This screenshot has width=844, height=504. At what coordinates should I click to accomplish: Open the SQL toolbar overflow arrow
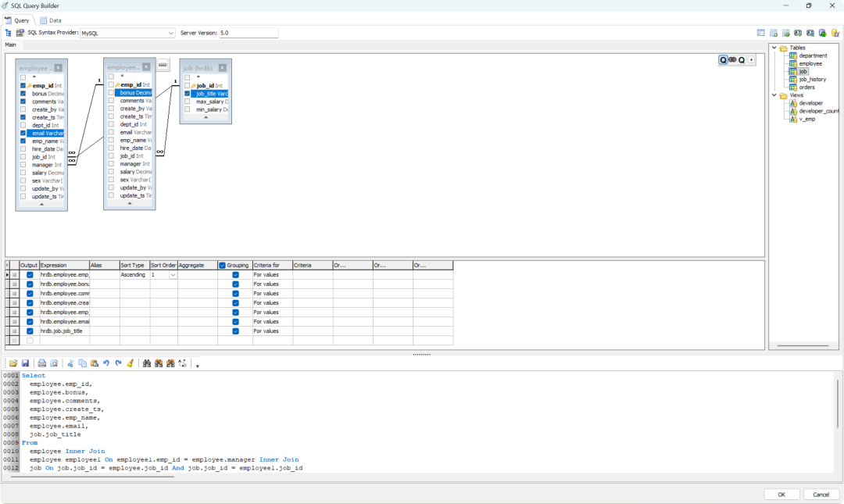click(x=198, y=365)
